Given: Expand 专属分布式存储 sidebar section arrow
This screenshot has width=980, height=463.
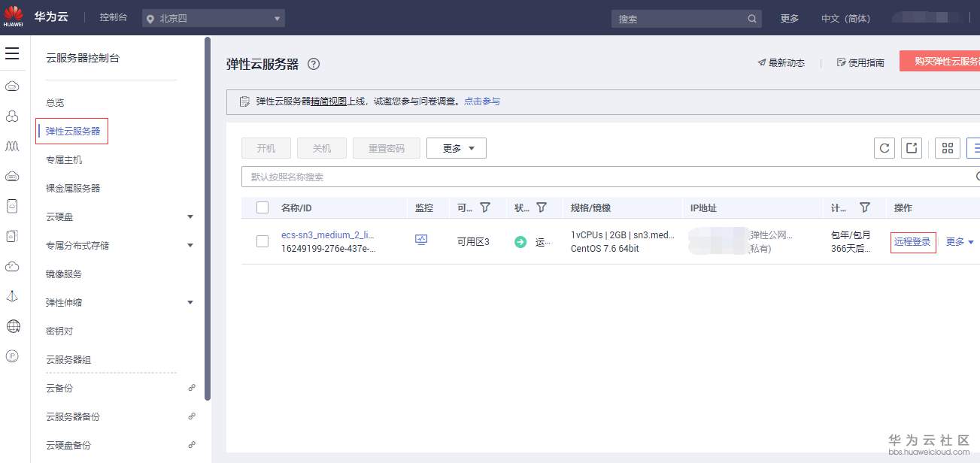Looking at the screenshot, I should coord(190,246).
